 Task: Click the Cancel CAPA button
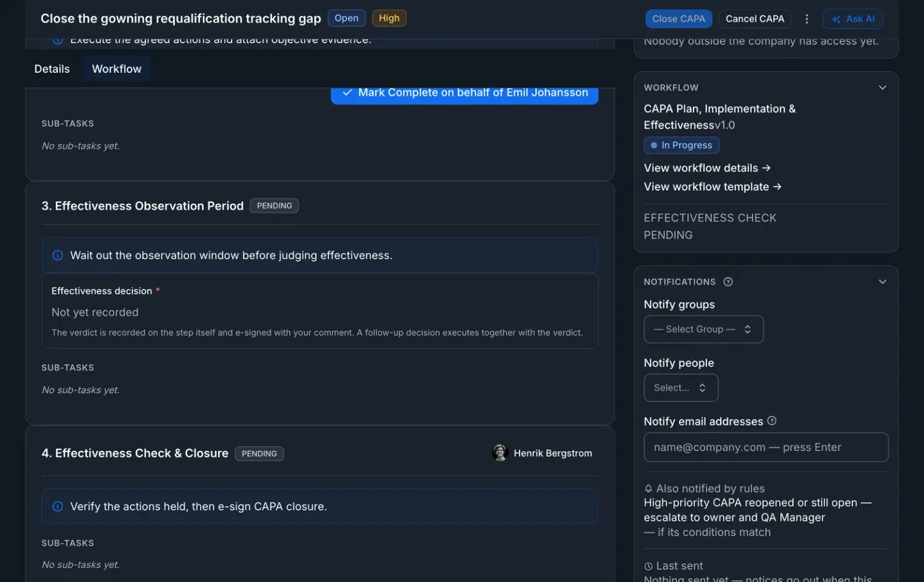(755, 19)
